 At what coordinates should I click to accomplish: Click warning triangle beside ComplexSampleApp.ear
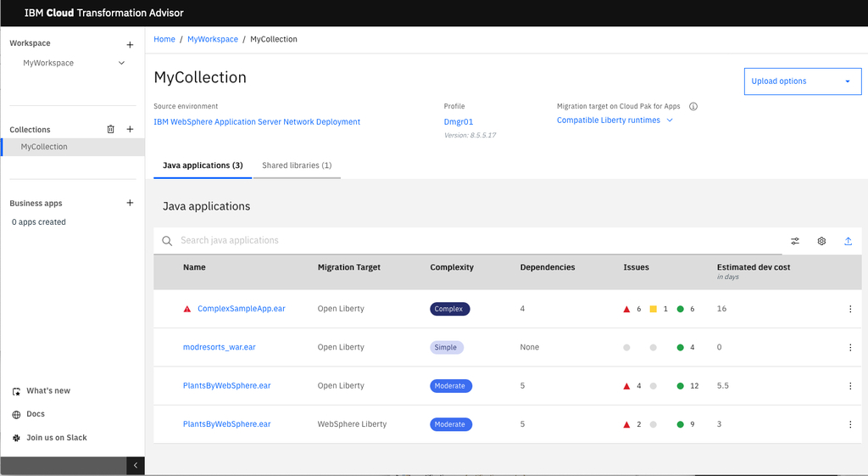pyautogui.click(x=187, y=309)
